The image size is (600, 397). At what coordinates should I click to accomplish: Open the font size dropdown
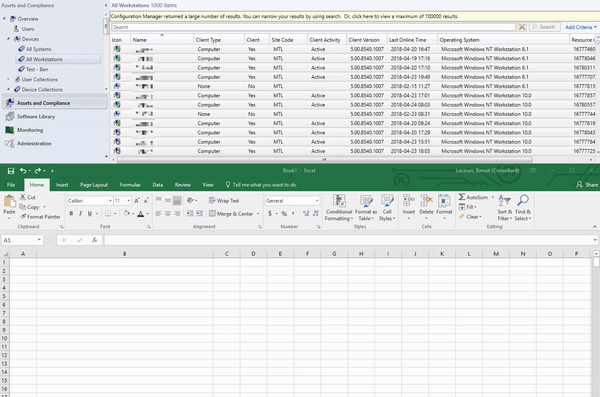(x=129, y=201)
